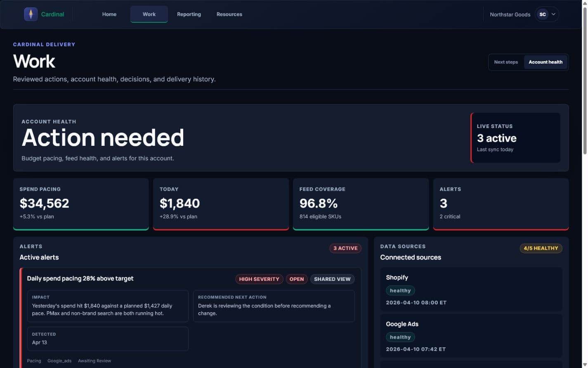Click the Action needed heading
This screenshot has height=368, width=588.
103,138
